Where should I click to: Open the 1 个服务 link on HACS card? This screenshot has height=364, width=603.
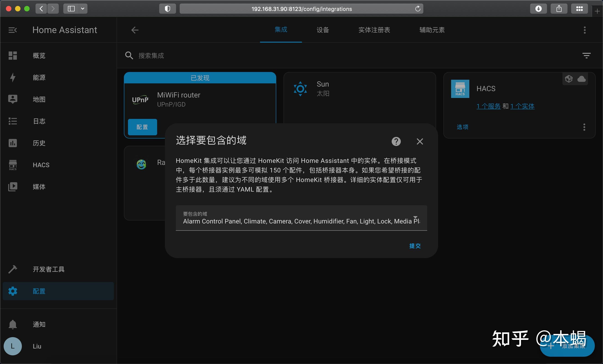point(488,106)
